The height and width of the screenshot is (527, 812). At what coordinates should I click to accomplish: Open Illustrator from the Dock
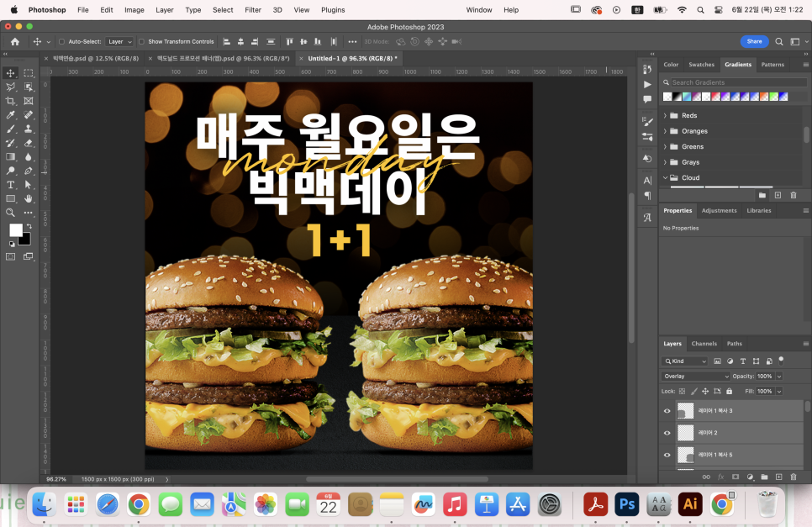pos(690,503)
